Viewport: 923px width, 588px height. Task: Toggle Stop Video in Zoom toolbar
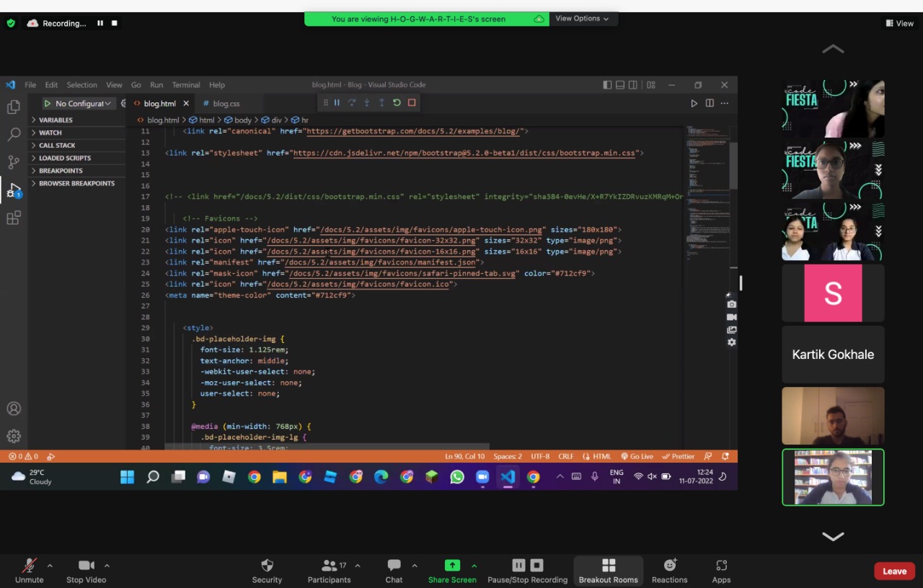(x=86, y=570)
